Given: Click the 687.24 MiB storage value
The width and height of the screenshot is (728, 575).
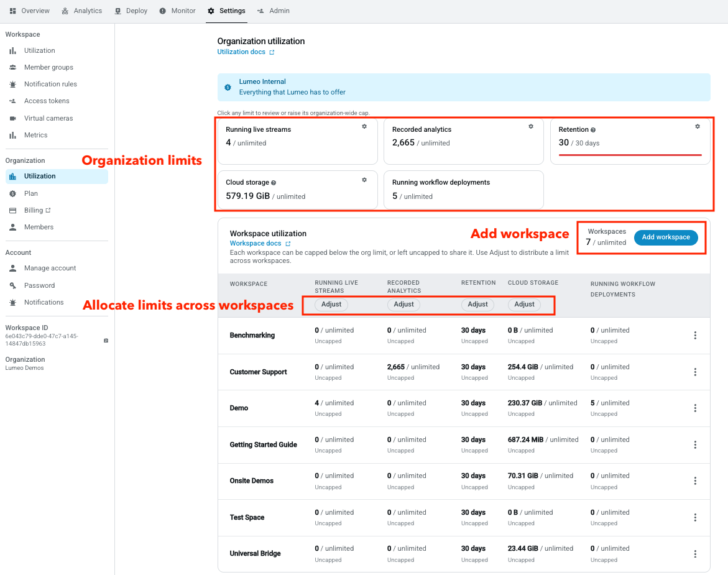Looking at the screenshot, I should [x=525, y=439].
